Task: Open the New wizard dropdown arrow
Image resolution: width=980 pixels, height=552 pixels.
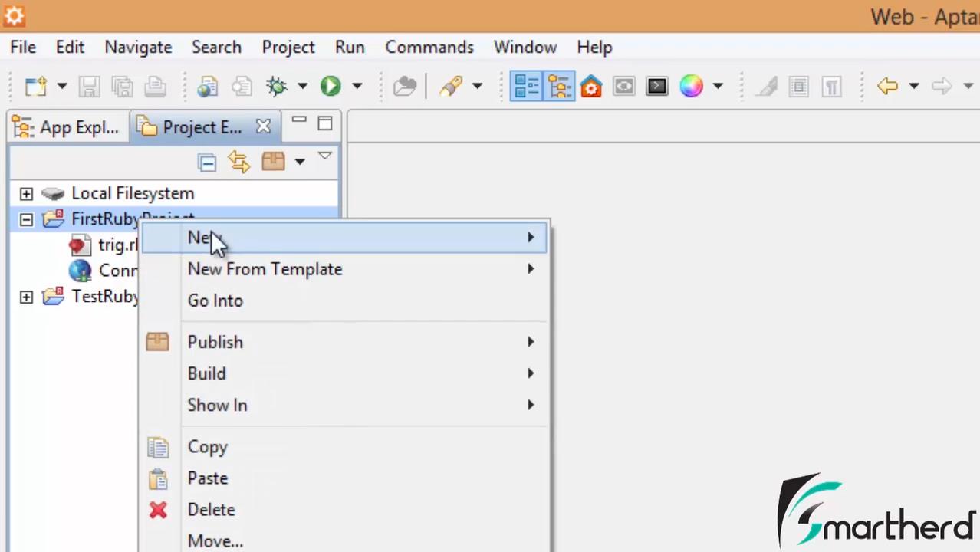Action: (x=62, y=86)
